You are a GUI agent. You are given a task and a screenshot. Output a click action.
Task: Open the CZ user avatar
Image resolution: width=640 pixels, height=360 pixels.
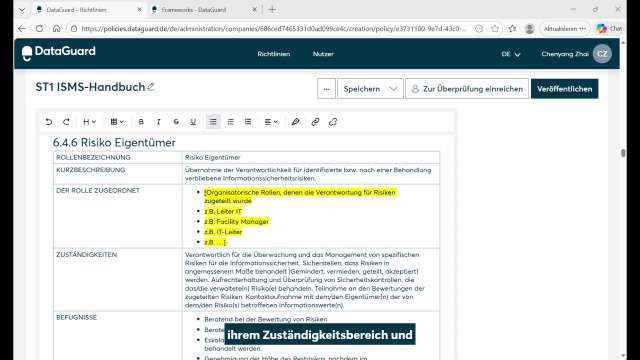click(602, 54)
